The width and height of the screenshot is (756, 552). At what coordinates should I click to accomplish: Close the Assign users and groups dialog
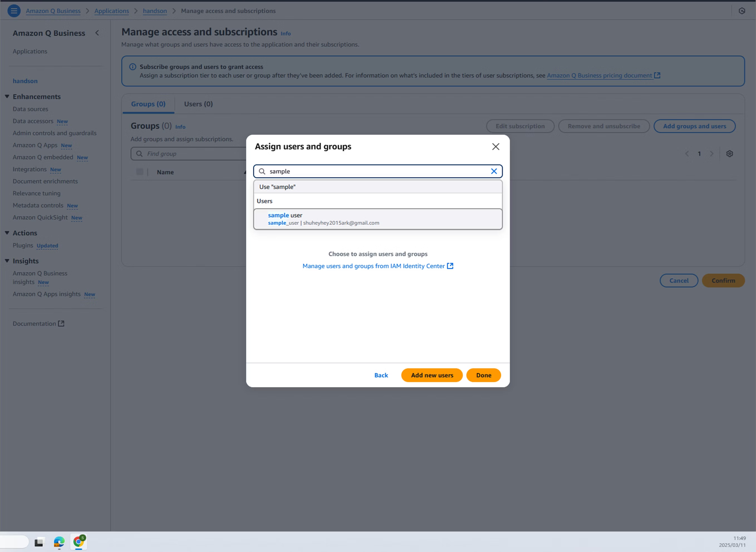(495, 146)
